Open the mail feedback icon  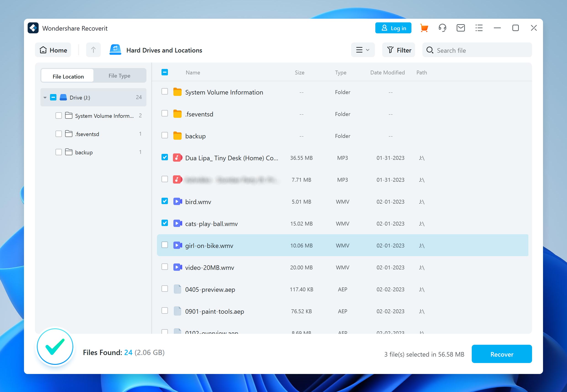(x=461, y=28)
